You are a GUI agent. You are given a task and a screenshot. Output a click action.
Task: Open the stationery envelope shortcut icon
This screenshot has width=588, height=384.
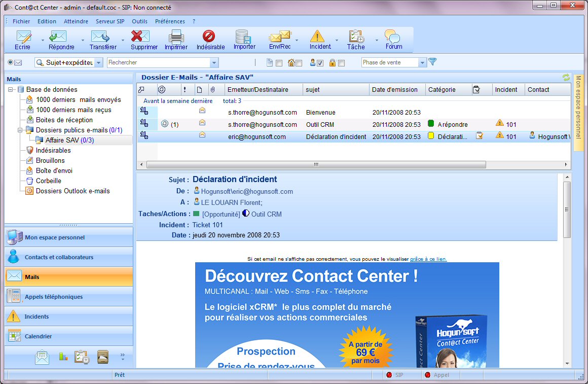click(42, 357)
